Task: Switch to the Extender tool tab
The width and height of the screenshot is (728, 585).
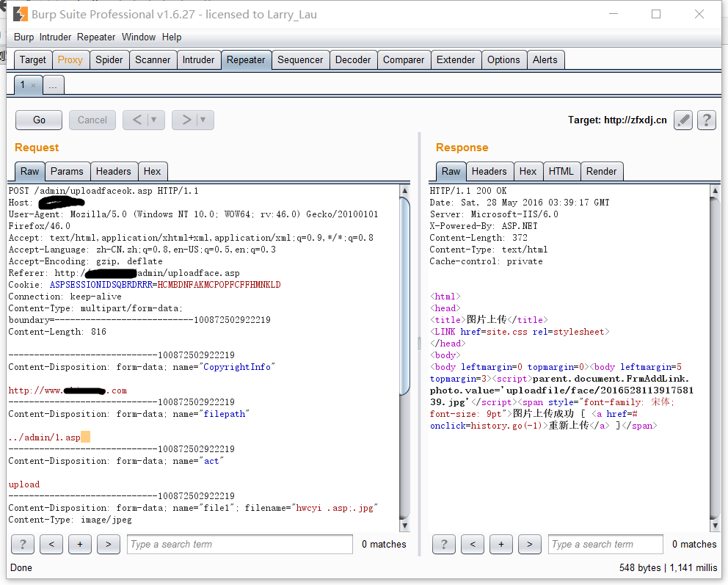Action: click(x=456, y=60)
